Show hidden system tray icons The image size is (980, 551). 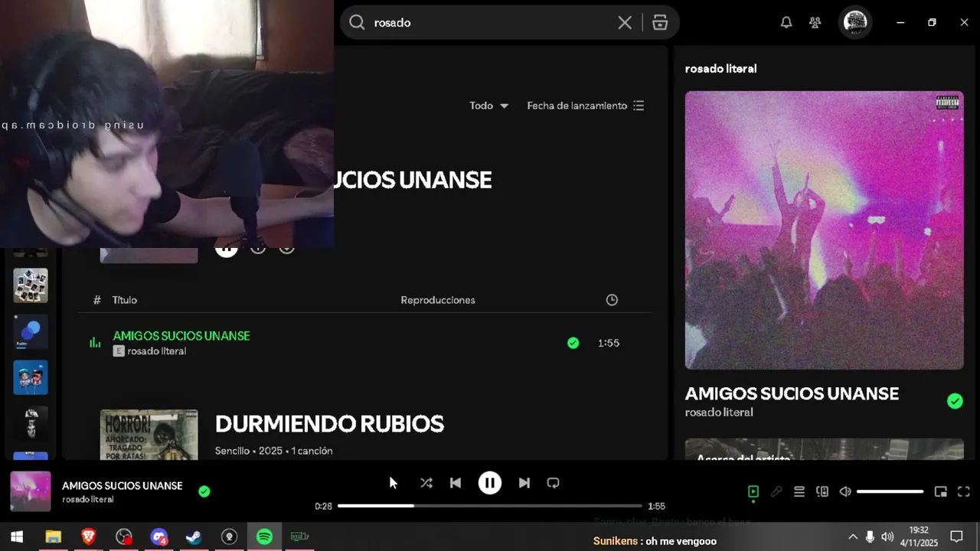[x=853, y=537]
